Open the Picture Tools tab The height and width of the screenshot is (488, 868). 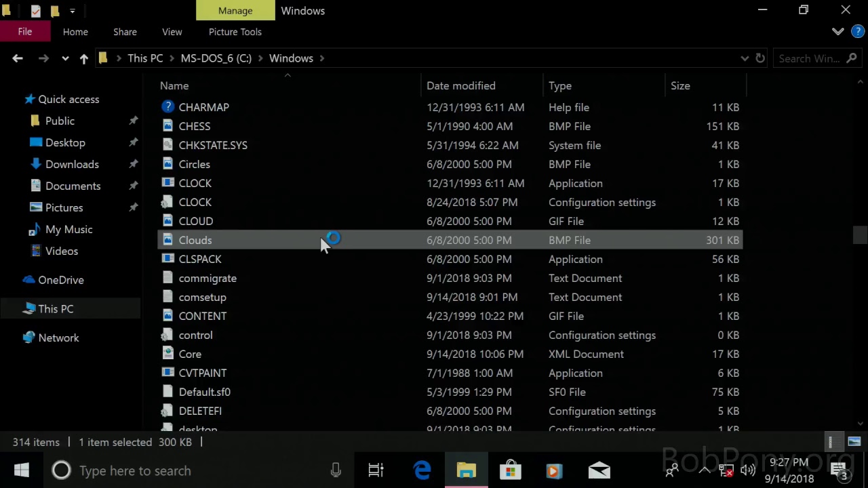[235, 32]
